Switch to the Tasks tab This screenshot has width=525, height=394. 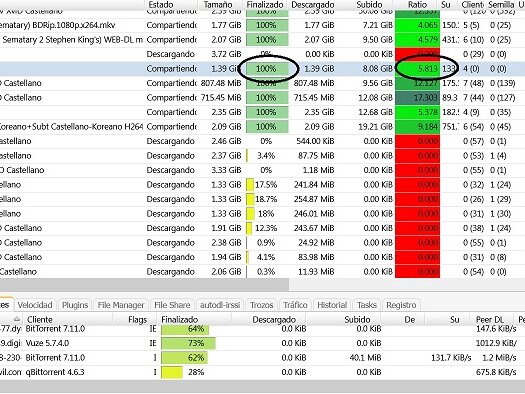tap(367, 305)
